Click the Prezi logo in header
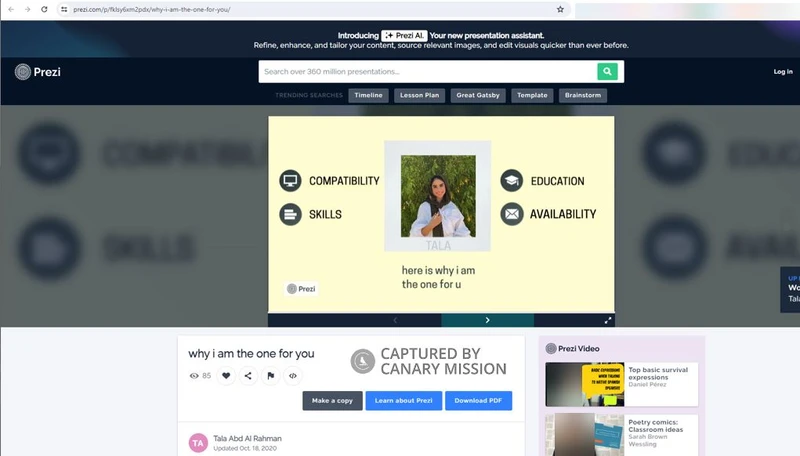Screen dimensions: 800x456 pyautogui.click(x=38, y=72)
